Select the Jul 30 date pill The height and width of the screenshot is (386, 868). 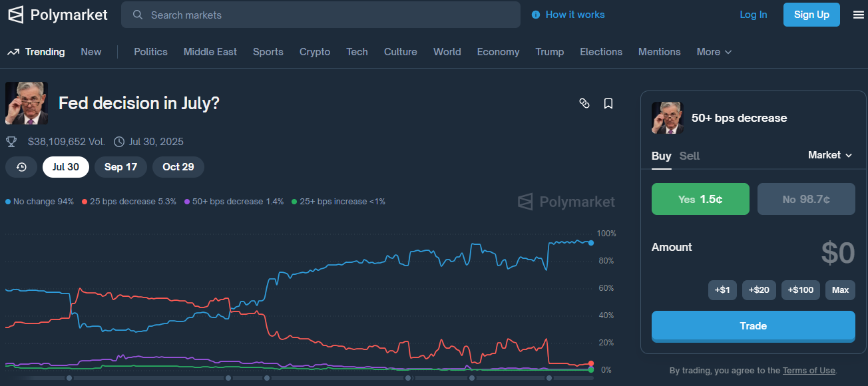click(x=66, y=167)
